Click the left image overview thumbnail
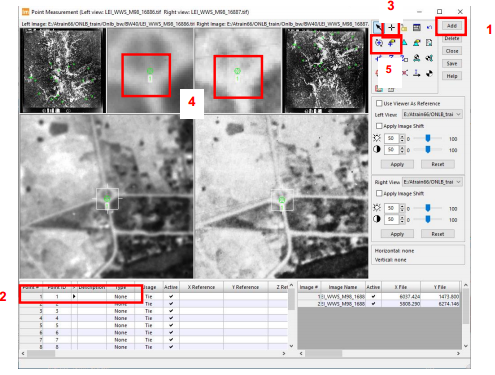495x375 pixels. click(63, 70)
